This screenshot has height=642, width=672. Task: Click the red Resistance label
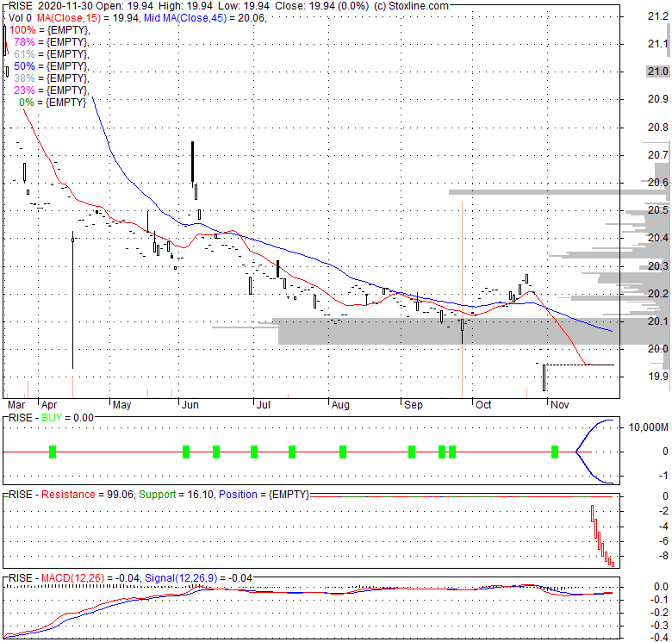pos(68,495)
